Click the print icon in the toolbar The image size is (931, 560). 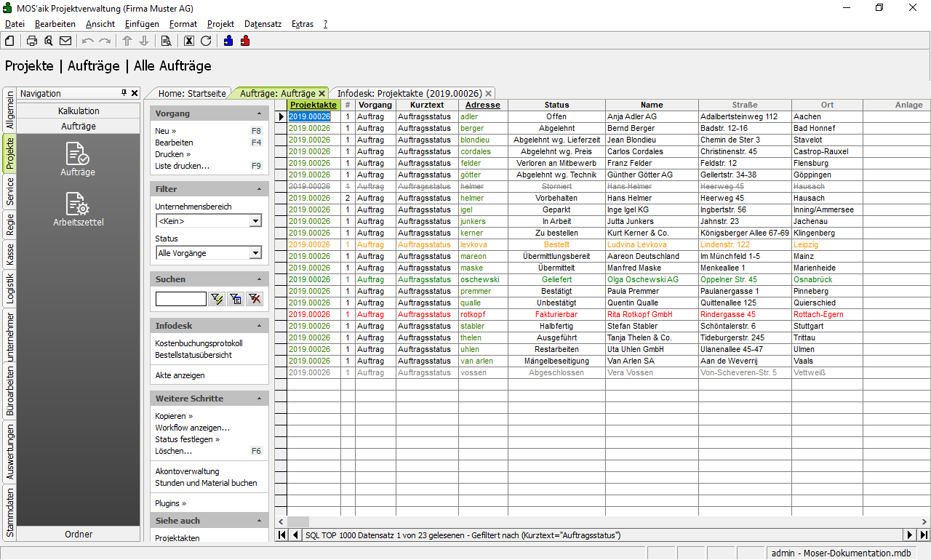32,41
